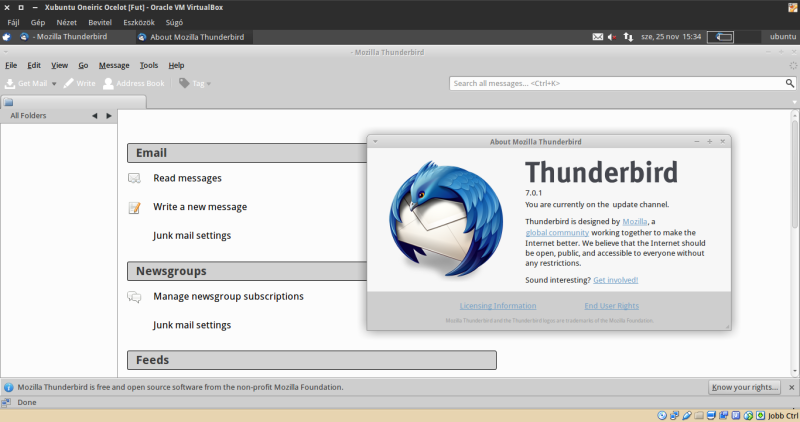The width and height of the screenshot is (800, 422).
Task: Switch to the next folder view arrow
Action: click(109, 116)
